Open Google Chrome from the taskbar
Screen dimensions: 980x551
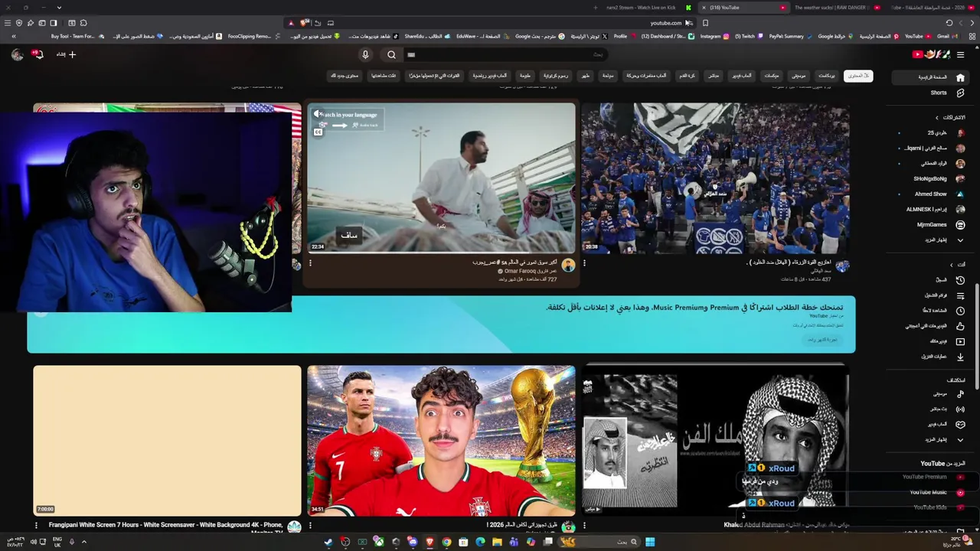point(446,542)
